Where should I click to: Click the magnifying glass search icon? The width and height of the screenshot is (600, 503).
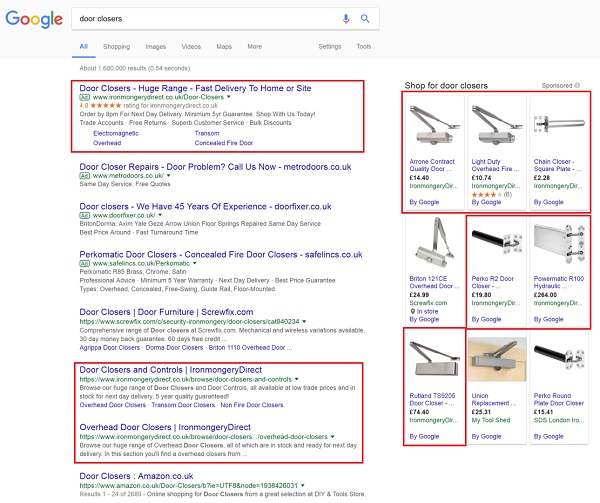(x=365, y=18)
